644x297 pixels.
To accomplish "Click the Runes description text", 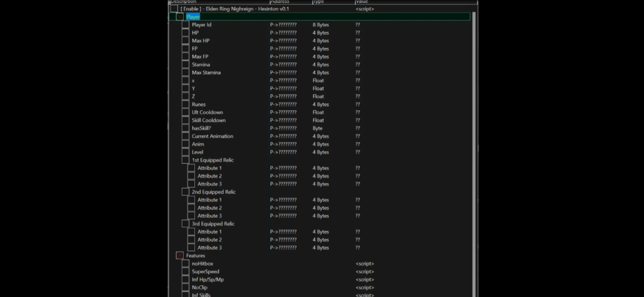I will pyautogui.click(x=199, y=104).
